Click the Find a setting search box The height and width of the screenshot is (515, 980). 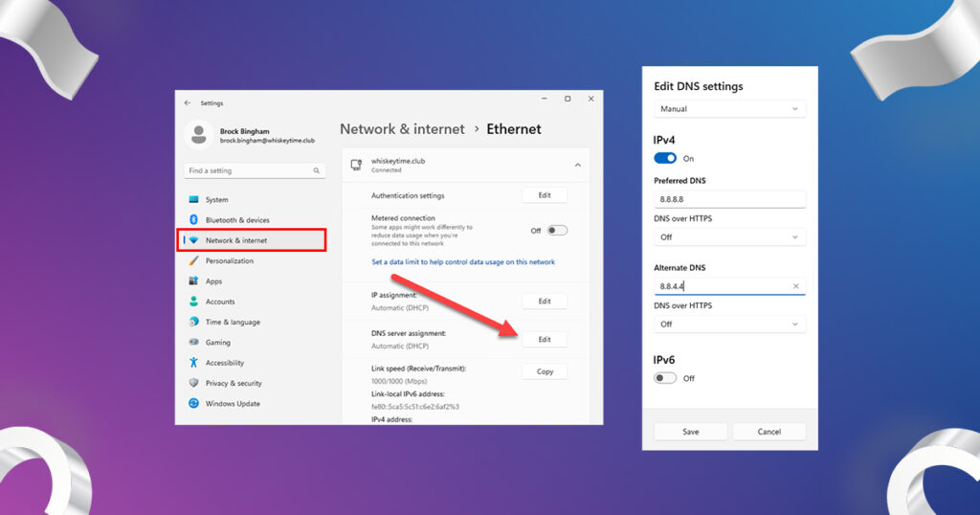pos(255,170)
